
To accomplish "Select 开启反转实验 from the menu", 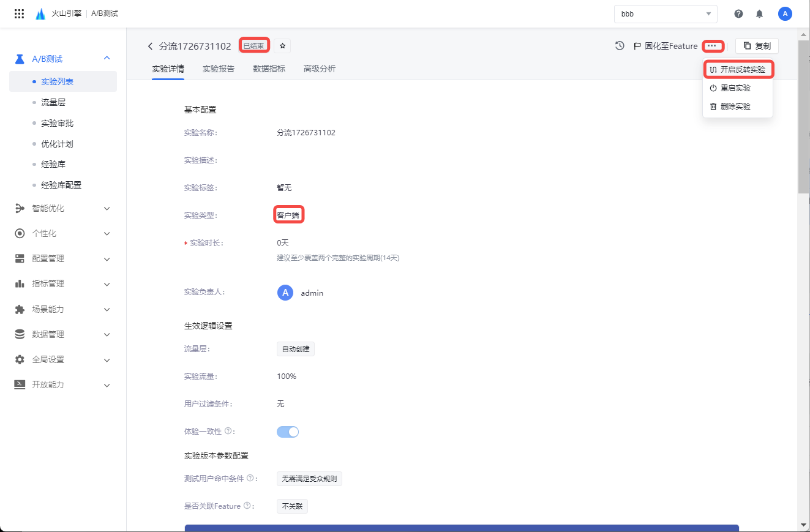I will pyautogui.click(x=738, y=70).
